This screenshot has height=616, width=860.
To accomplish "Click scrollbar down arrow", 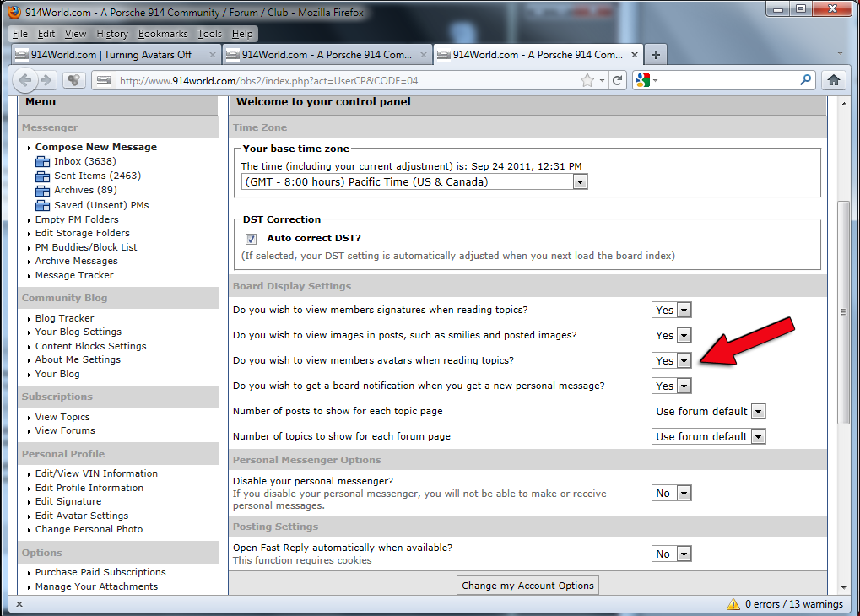I will [844, 588].
